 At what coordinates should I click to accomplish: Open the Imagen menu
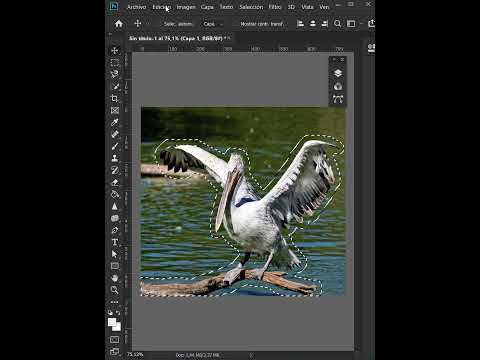coord(186,7)
